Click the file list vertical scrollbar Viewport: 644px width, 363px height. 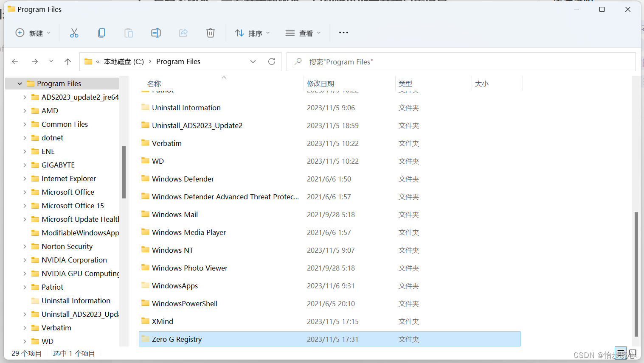pos(636,274)
